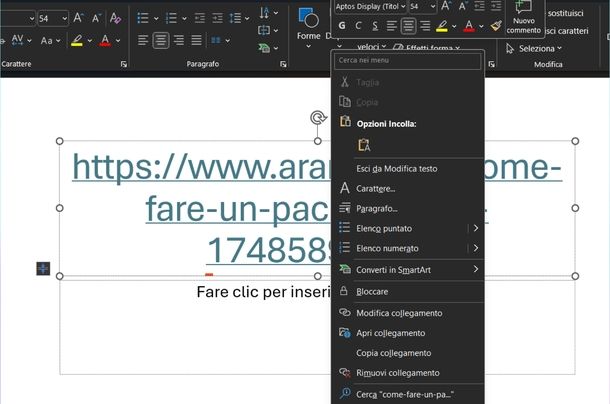Increase indent in mini toolbar
Viewport: 610px width, 404px height.
[496, 6]
